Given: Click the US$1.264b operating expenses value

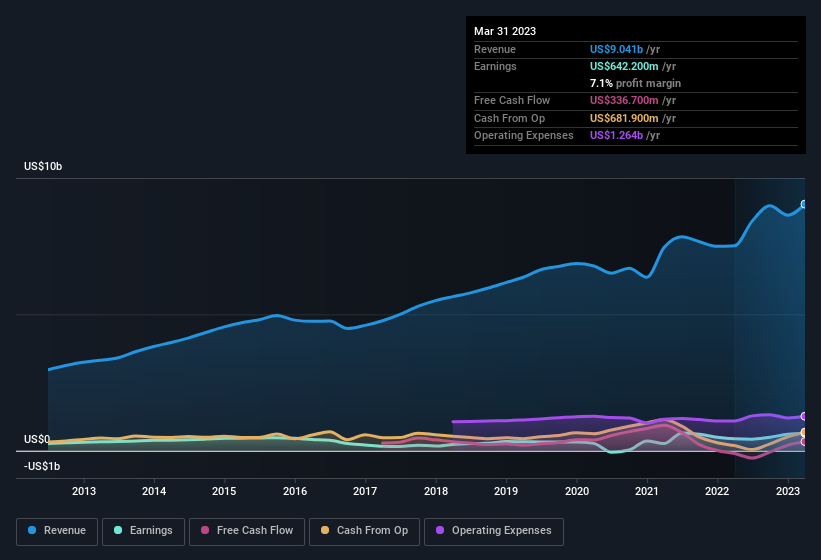Looking at the screenshot, I should tap(616, 136).
